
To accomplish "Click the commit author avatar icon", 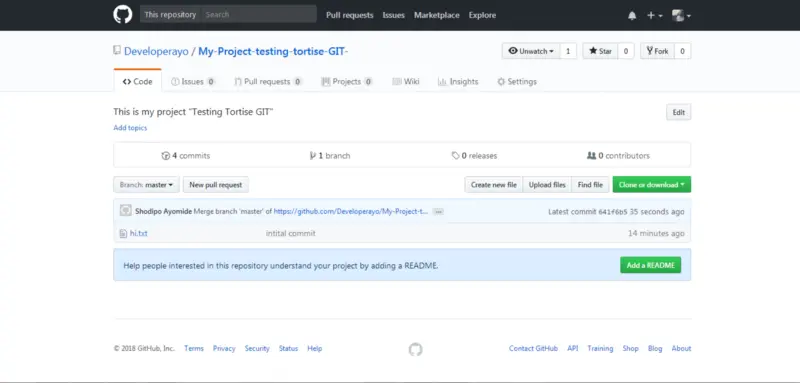I will click(126, 211).
